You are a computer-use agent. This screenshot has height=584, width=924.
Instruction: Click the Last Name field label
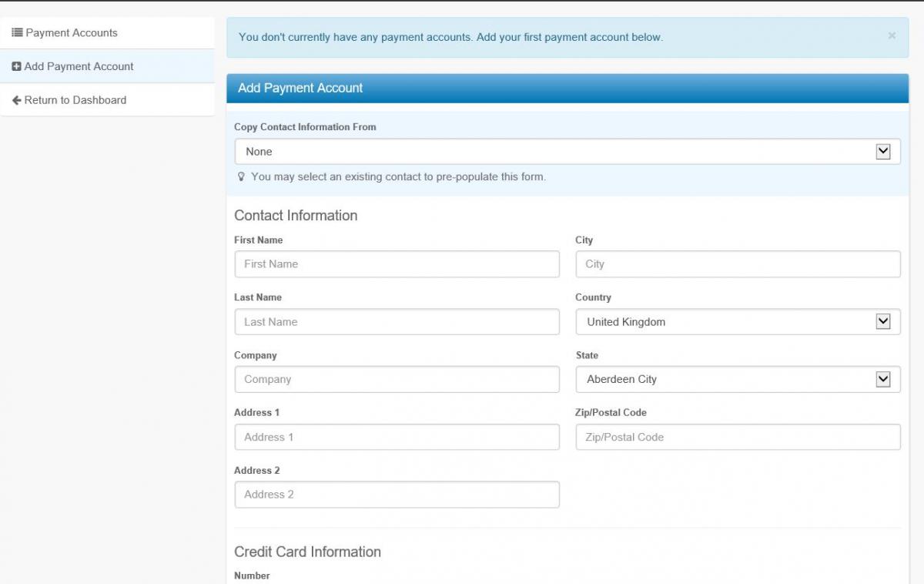(258, 297)
